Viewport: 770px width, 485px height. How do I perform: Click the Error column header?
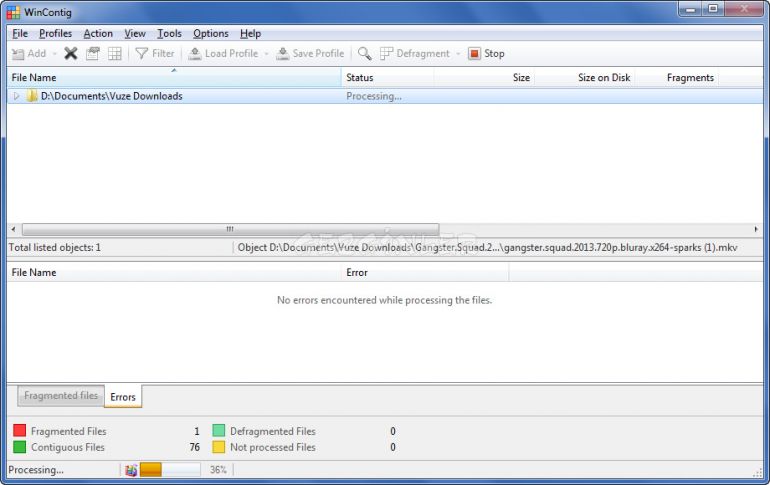tap(425, 272)
